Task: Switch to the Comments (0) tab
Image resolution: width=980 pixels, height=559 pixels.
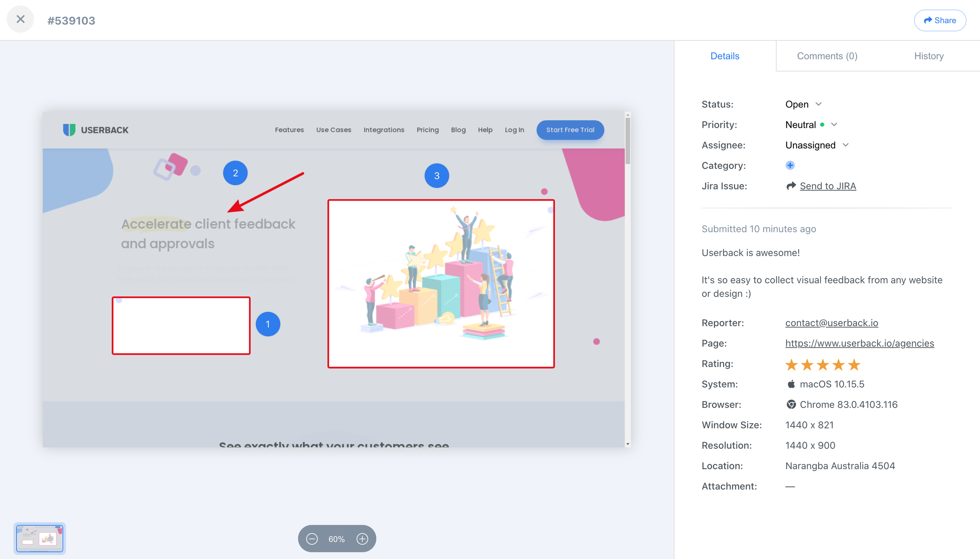Action: point(827,56)
